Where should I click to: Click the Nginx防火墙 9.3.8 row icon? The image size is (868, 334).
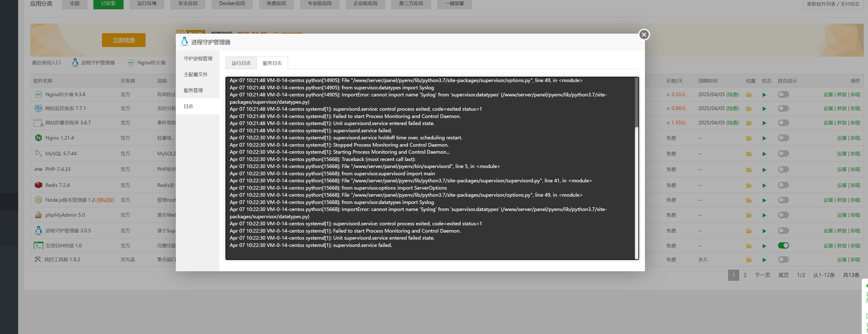38,94
